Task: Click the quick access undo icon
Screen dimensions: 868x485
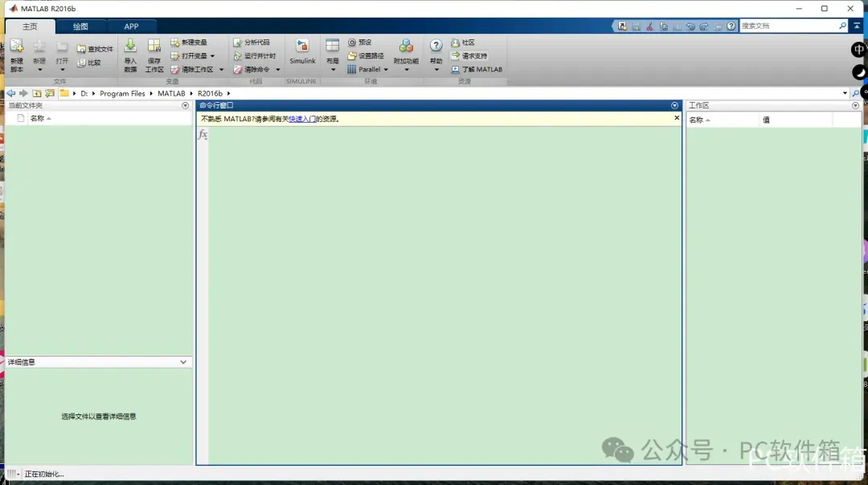Action: 690,26
